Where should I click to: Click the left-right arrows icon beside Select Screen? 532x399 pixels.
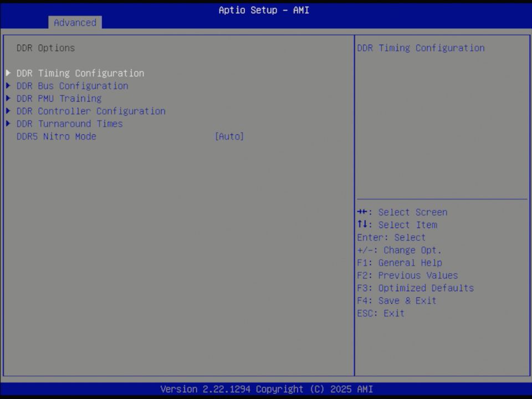tap(364, 212)
